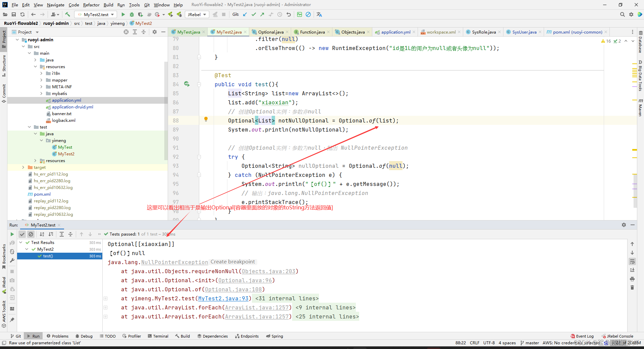Click the yellow intention lightbulb
Image resolution: width=644 pixels, height=349 pixels.
click(x=206, y=119)
